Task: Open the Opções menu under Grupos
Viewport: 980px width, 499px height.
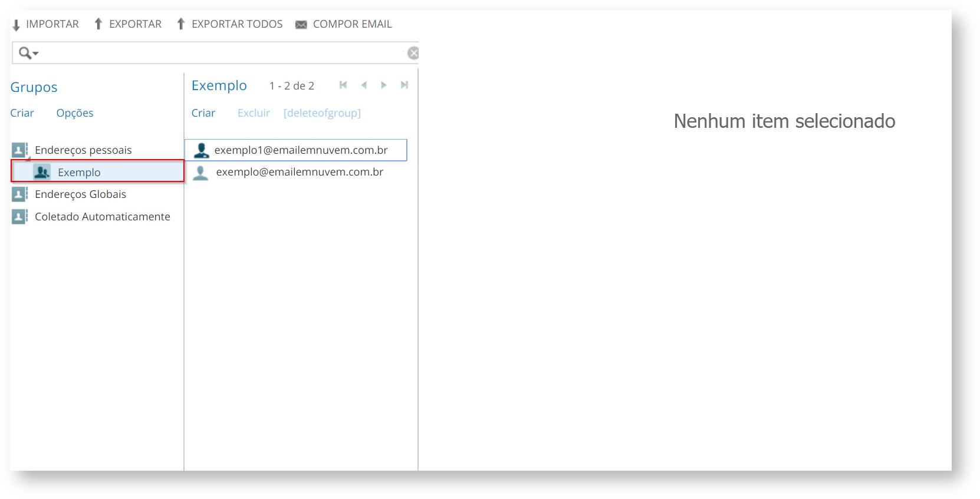Action: coord(75,113)
